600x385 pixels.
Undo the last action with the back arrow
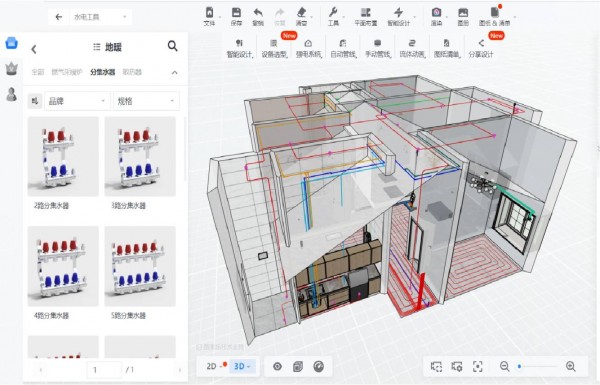tap(258, 16)
